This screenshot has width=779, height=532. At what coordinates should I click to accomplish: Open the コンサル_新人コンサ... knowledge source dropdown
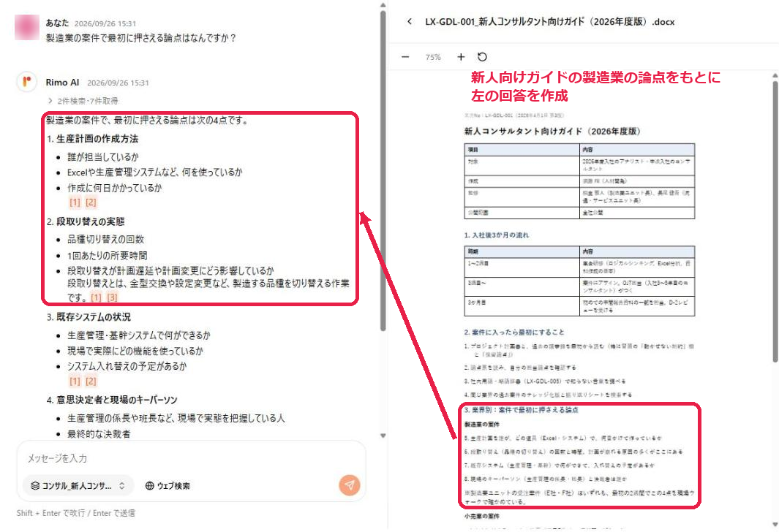78,486
